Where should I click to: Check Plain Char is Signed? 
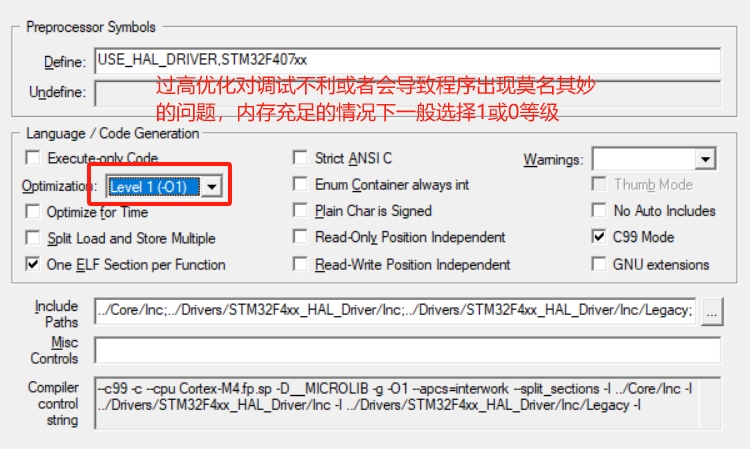pyautogui.click(x=300, y=210)
